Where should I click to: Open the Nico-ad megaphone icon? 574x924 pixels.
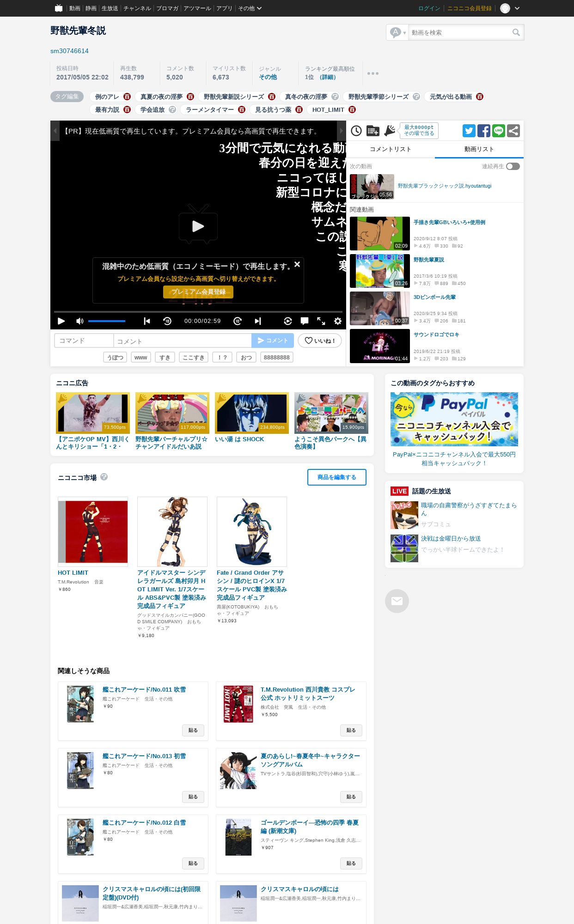point(390,131)
